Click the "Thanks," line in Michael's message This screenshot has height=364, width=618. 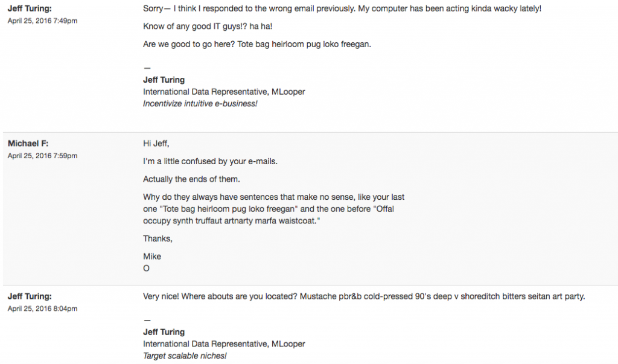(x=158, y=238)
